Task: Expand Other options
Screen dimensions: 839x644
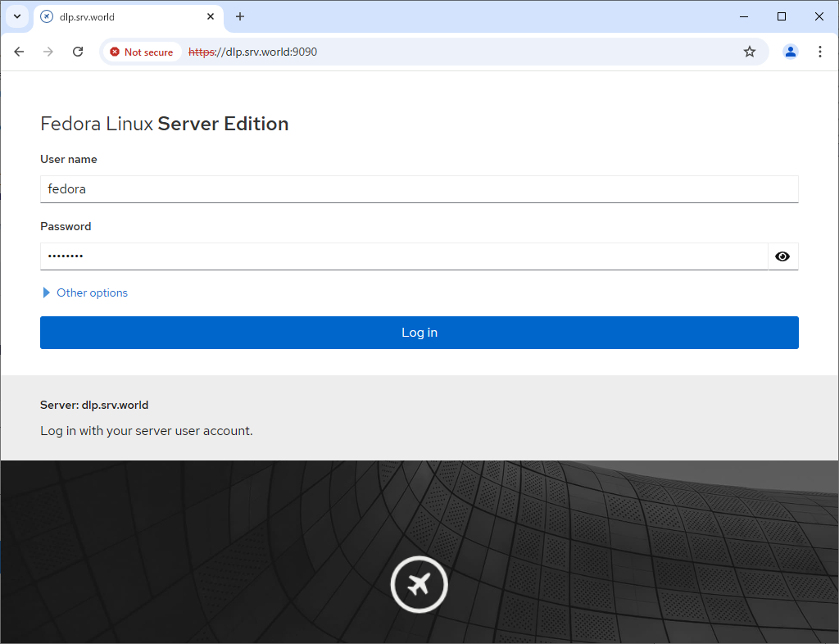Action: pos(85,293)
